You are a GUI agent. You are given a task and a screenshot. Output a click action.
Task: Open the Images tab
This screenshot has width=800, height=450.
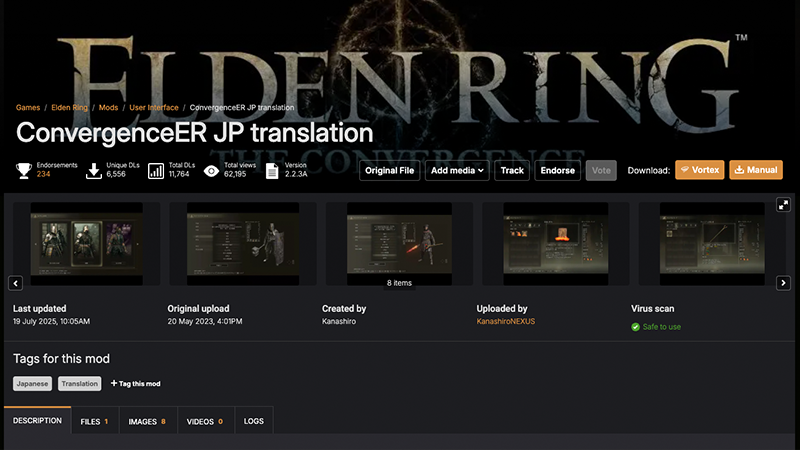[x=147, y=422]
